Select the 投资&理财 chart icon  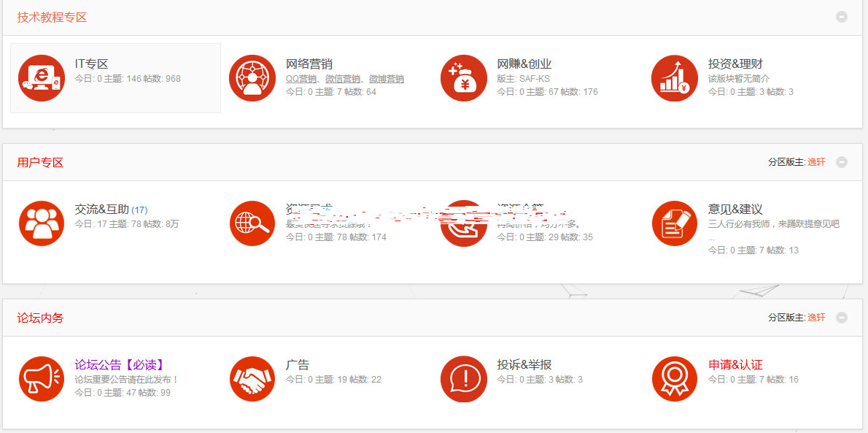pyautogui.click(x=675, y=78)
